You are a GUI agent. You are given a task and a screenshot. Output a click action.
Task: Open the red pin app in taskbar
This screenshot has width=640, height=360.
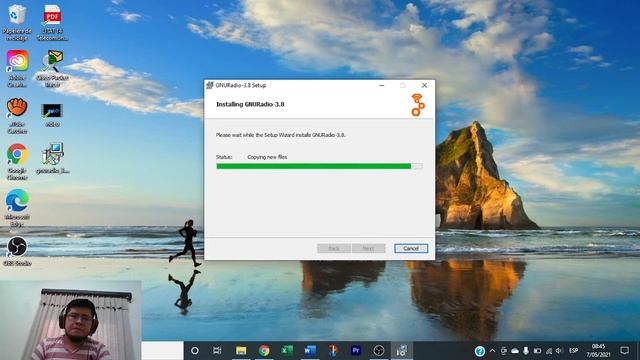click(333, 351)
